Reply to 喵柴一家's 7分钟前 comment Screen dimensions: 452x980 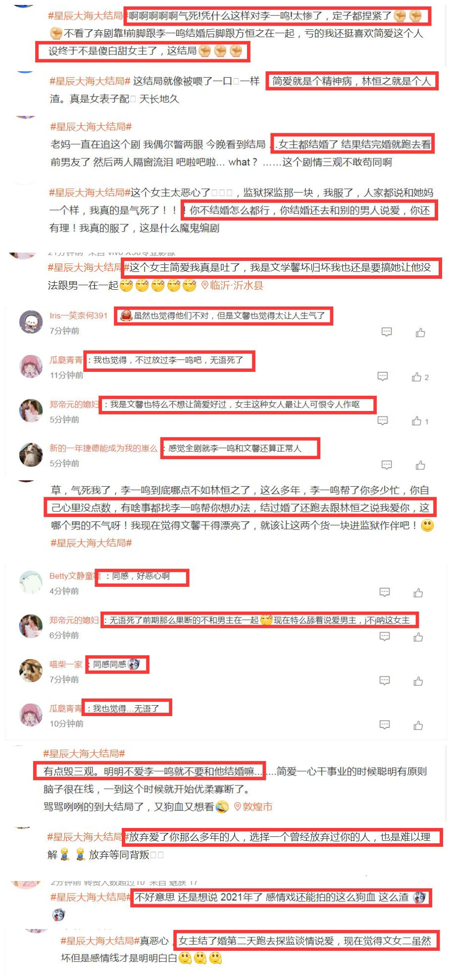(385, 681)
